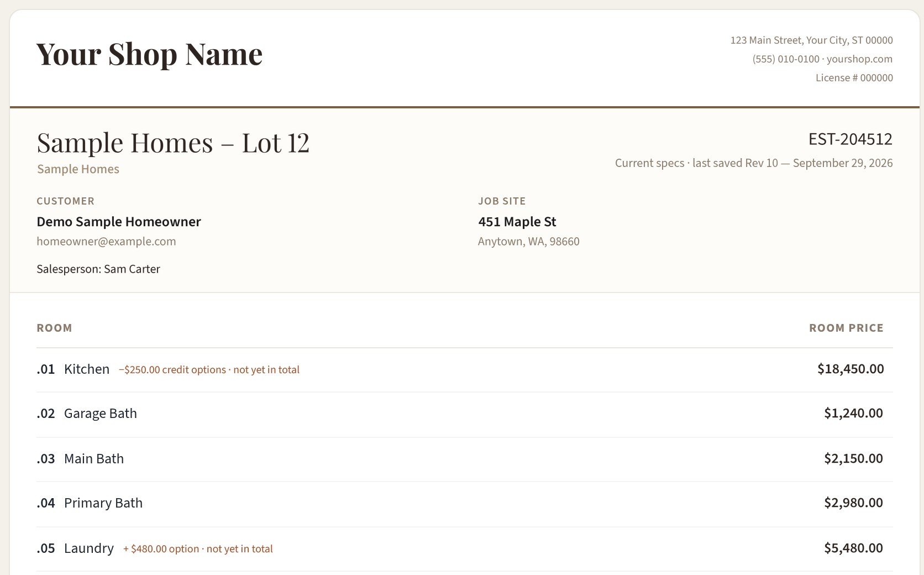This screenshot has height=575, width=924.
Task: Click the phone number (555) 010-0100 line
Action: pyautogui.click(x=822, y=59)
